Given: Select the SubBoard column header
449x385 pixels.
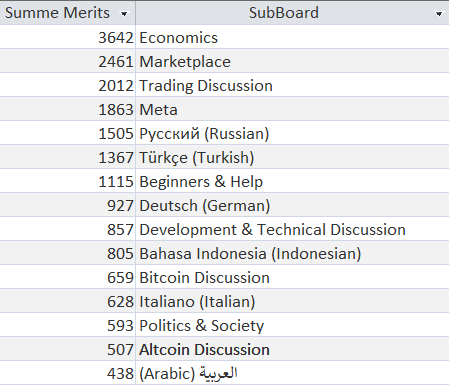Looking at the screenshot, I should (x=292, y=13).
